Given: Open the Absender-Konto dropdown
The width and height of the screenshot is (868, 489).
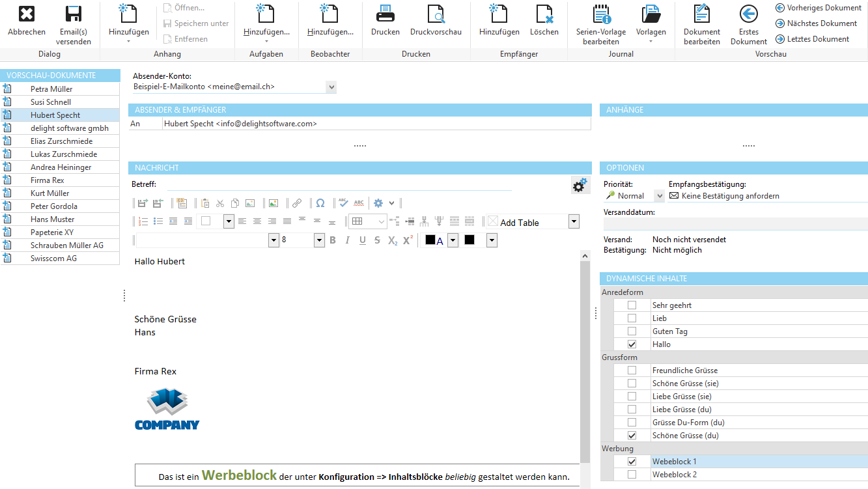Looking at the screenshot, I should tap(331, 87).
